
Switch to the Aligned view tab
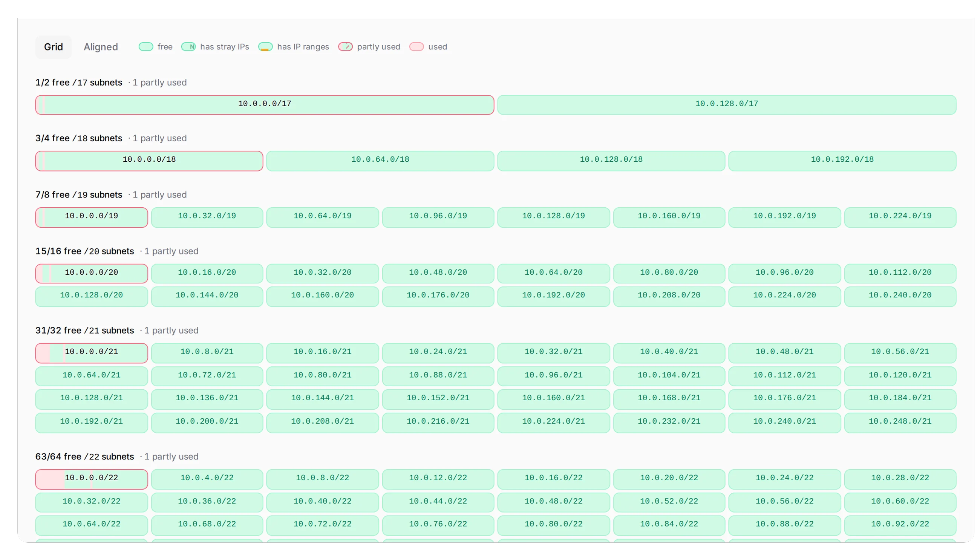(101, 47)
